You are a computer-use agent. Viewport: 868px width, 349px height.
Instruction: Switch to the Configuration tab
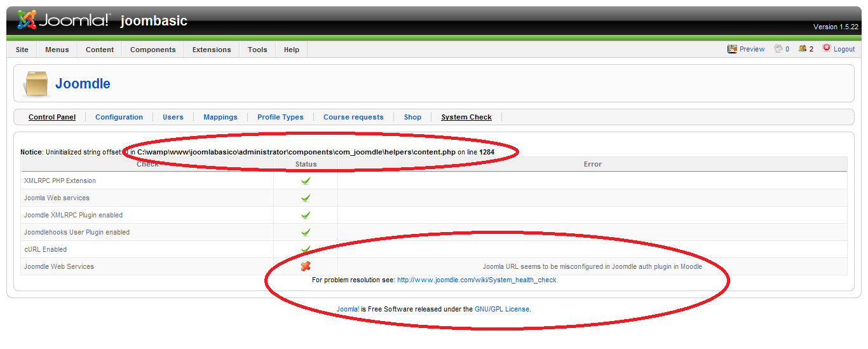click(119, 117)
